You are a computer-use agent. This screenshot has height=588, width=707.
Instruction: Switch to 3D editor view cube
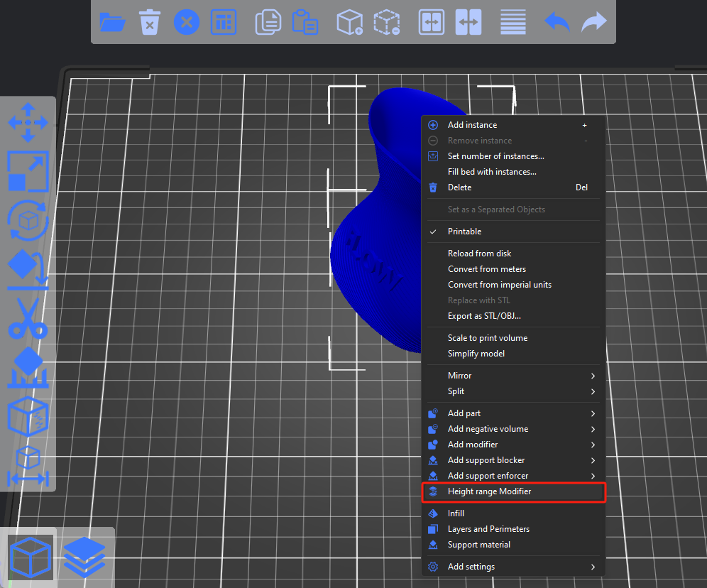click(x=31, y=557)
